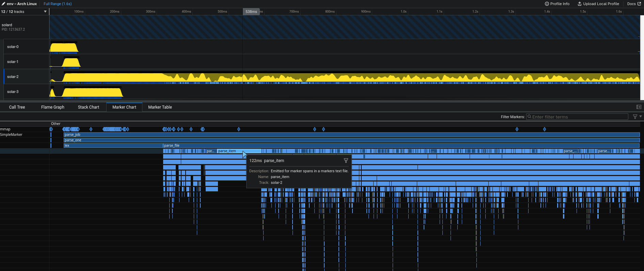This screenshot has width=644, height=271.
Task: Select the parse_file marker bar
Action: 401,146
